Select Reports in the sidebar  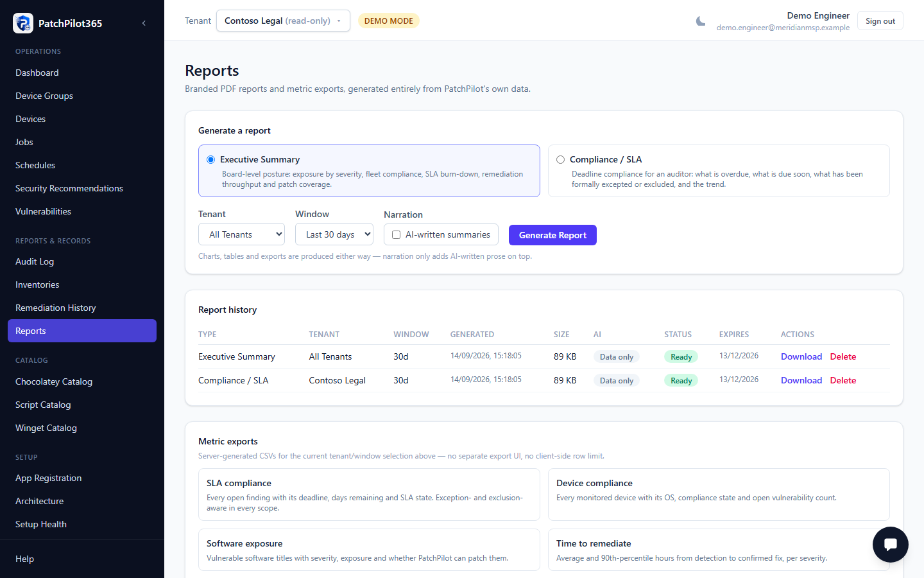click(x=82, y=331)
